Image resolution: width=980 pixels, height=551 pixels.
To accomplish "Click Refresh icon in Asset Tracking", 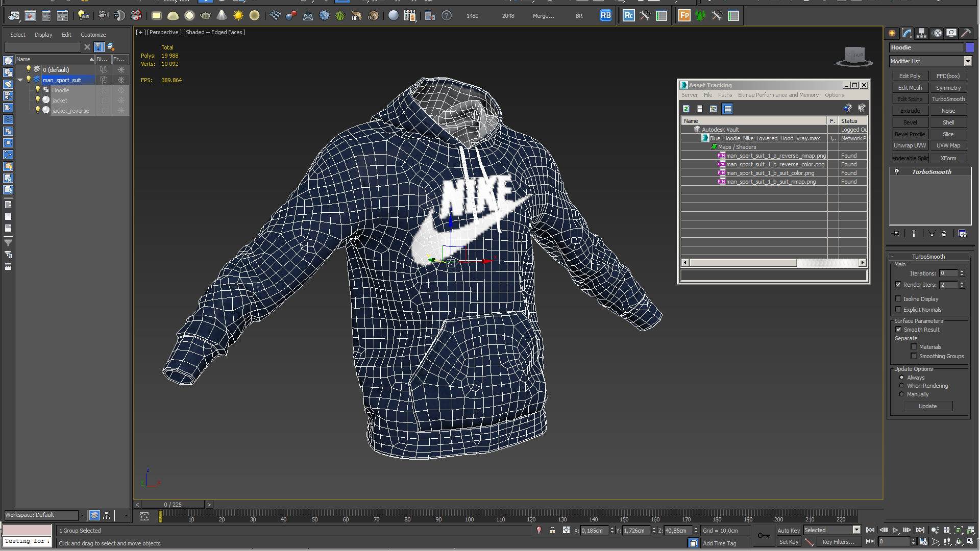I will (686, 109).
